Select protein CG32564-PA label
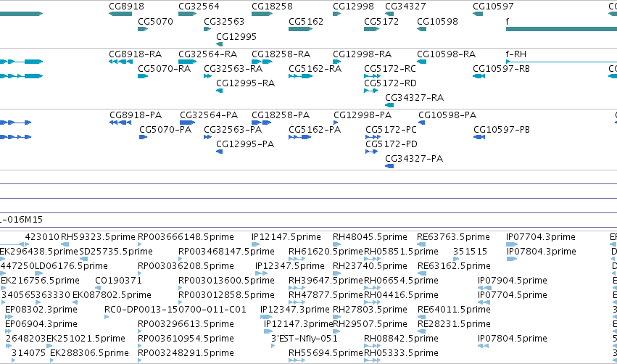The height and width of the screenshot is (364, 617). (x=209, y=115)
